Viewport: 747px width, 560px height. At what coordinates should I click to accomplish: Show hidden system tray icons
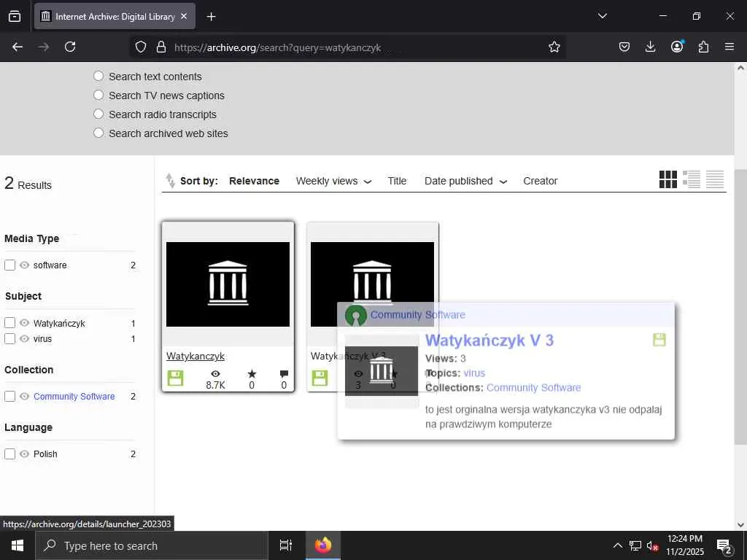[x=617, y=545]
